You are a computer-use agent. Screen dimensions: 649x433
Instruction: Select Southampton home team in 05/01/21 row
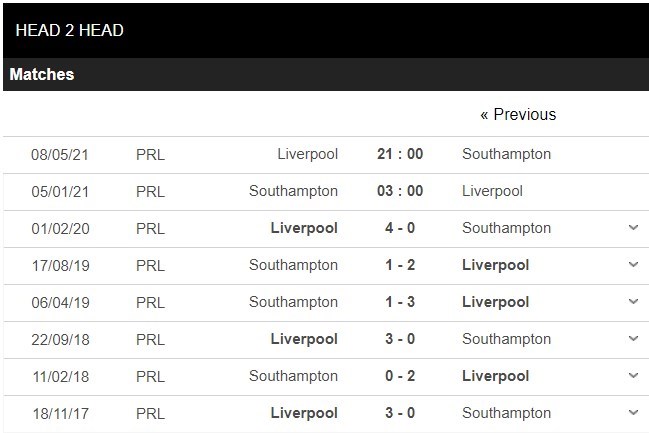click(x=293, y=191)
